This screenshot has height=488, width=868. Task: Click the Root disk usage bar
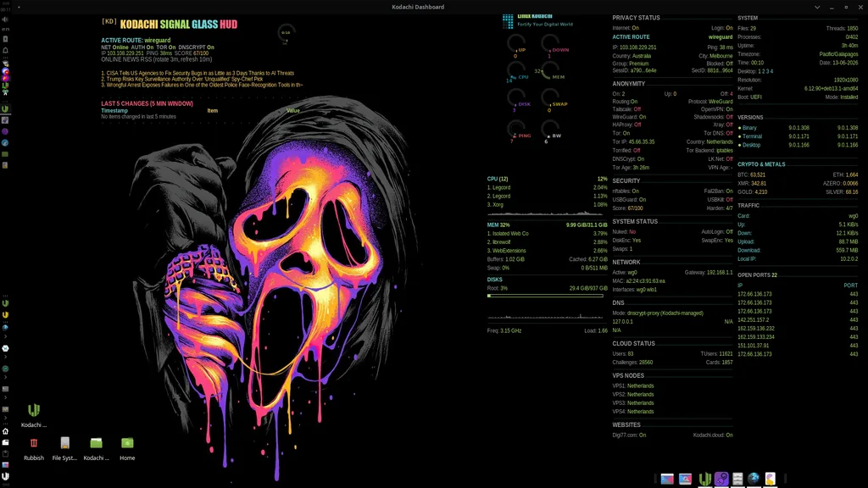click(x=545, y=296)
